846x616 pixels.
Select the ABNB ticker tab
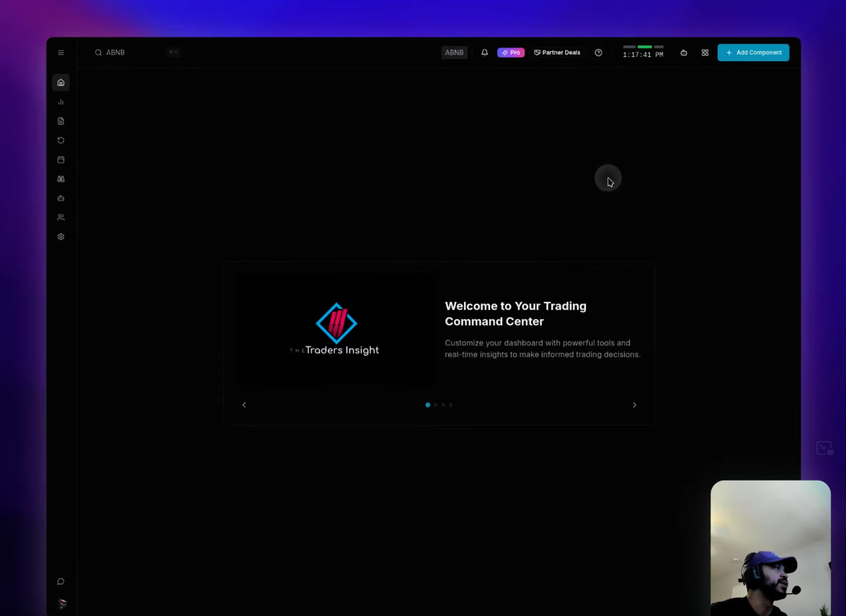click(x=454, y=52)
